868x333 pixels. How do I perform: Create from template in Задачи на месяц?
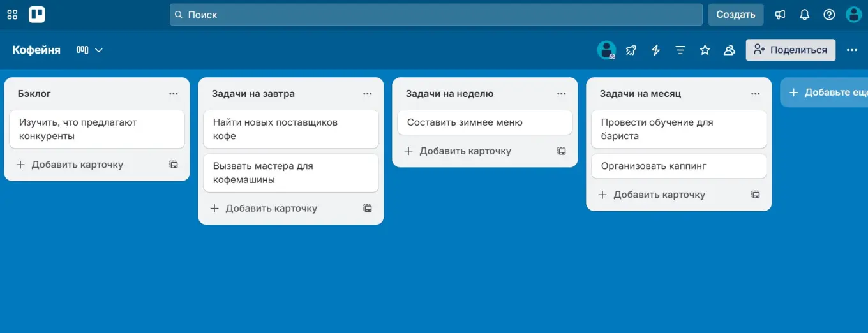[x=756, y=195]
